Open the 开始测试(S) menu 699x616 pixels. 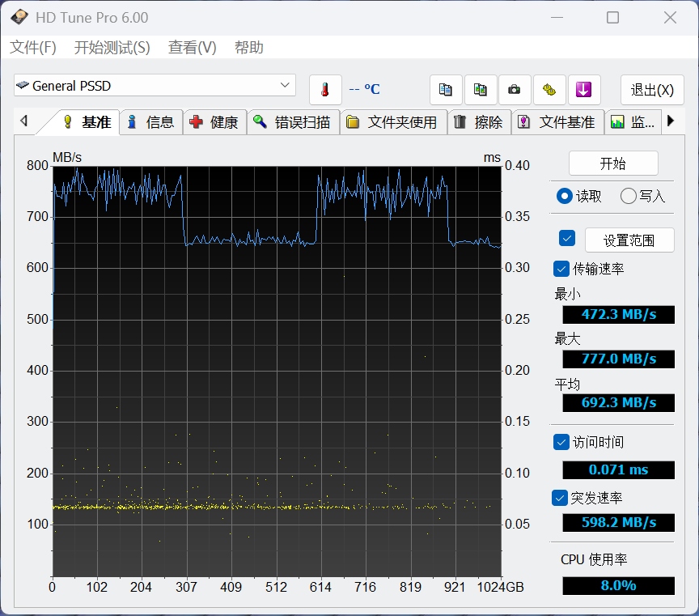(x=112, y=47)
